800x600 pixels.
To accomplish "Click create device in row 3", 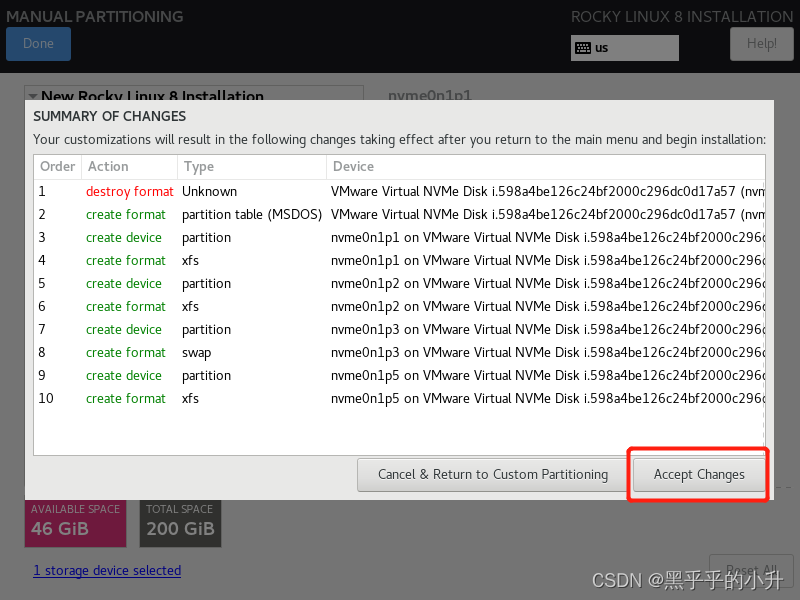I will point(123,238).
